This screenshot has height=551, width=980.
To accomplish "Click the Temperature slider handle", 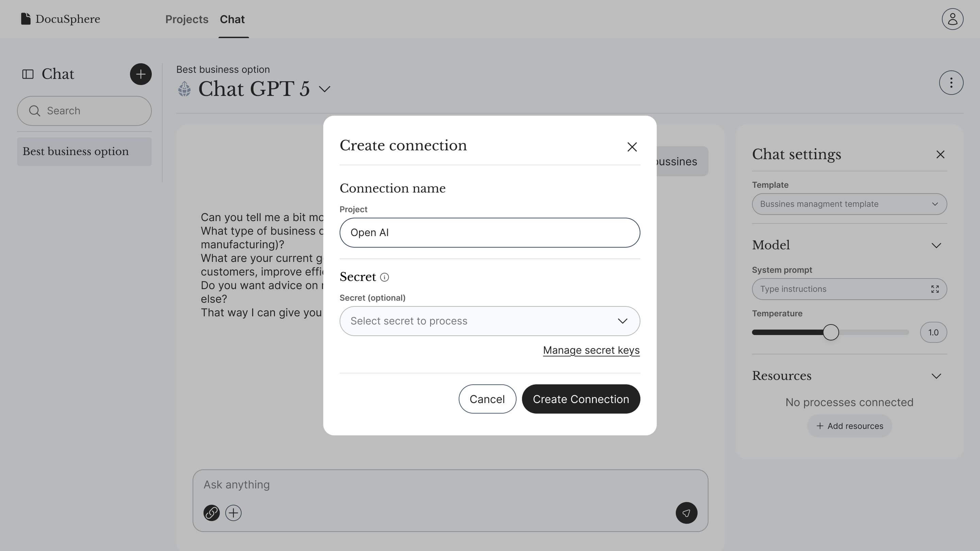I will (x=831, y=332).
